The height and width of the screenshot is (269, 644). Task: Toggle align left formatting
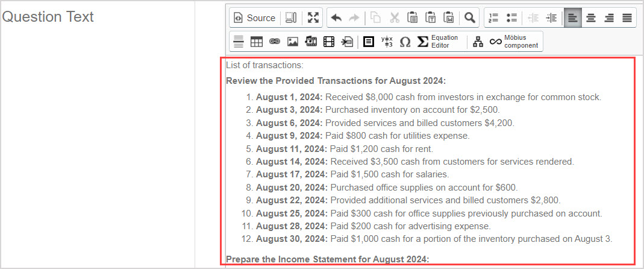(x=573, y=18)
